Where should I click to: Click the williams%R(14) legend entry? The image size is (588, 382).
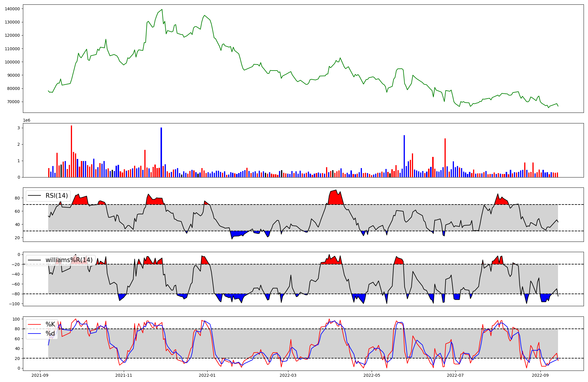tap(69, 260)
